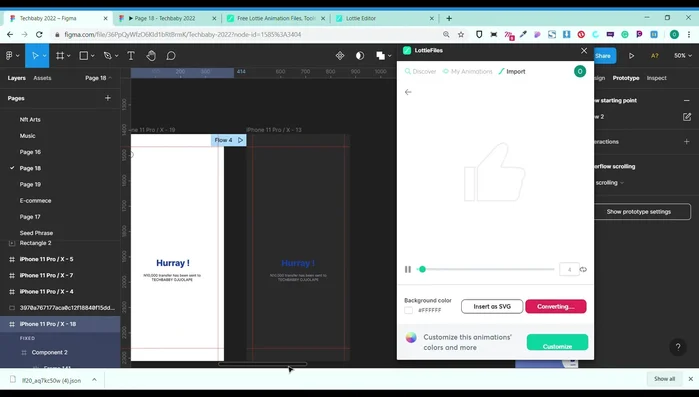This screenshot has width=699, height=397.
Task: Click the frame number input field
Action: 569,269
